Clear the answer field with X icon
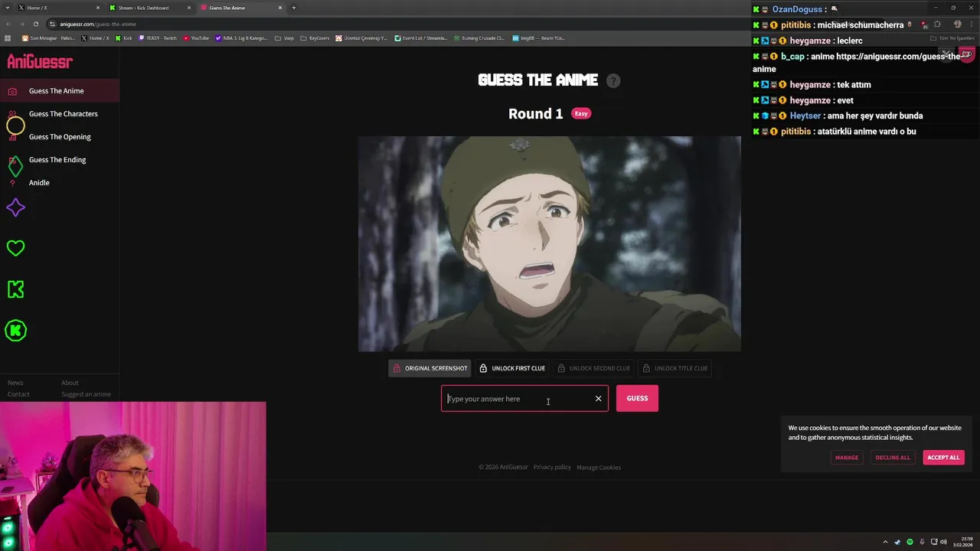This screenshot has height=551, width=980. 599,399
